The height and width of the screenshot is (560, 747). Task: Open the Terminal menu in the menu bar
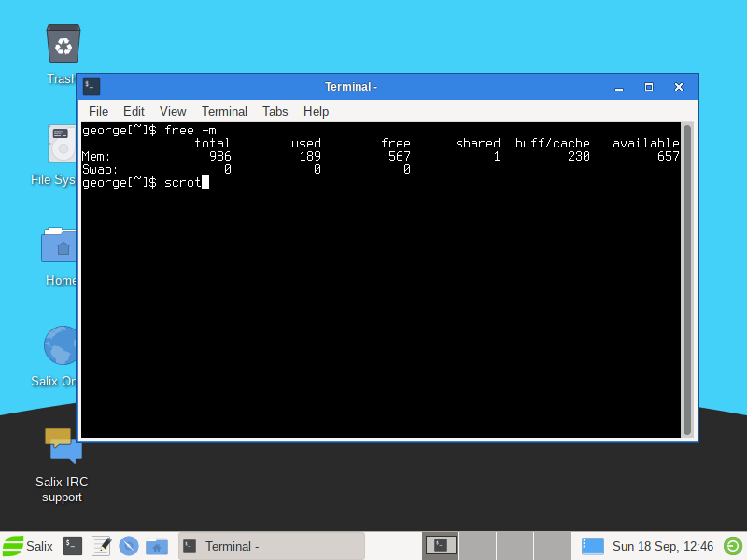pos(224,111)
